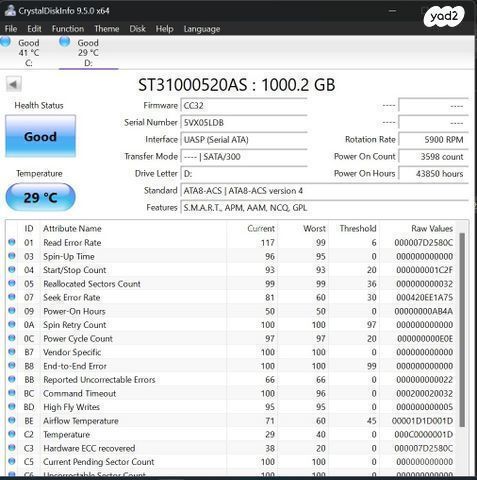This screenshot has height=480, width=477.
Task: Open the Help menu
Action: point(164,29)
